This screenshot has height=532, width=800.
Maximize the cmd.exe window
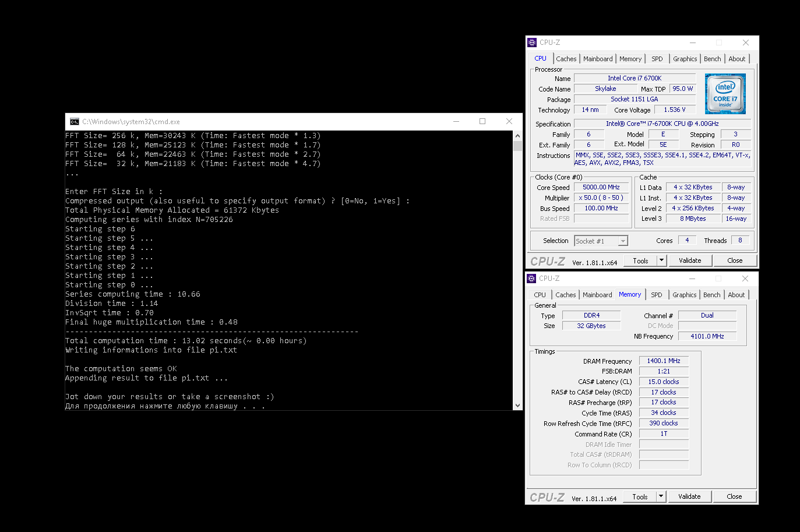click(482, 121)
